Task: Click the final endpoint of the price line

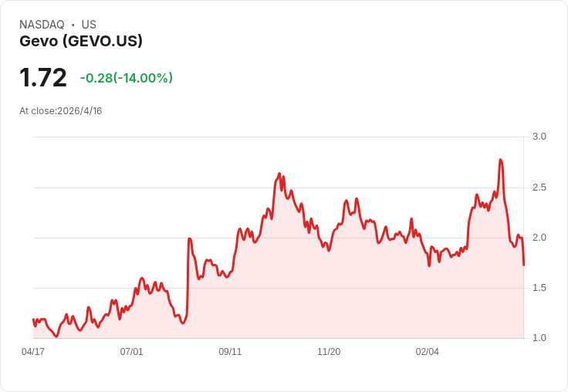Action: [524, 265]
